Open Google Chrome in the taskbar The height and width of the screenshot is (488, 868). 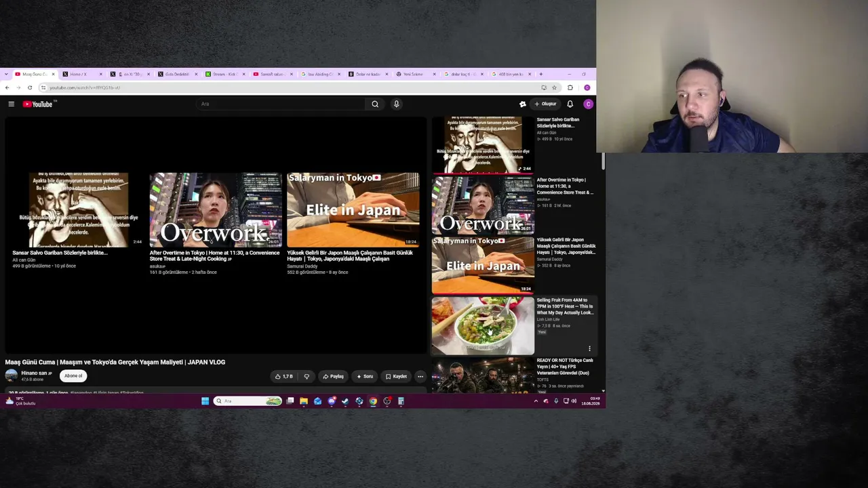373,401
